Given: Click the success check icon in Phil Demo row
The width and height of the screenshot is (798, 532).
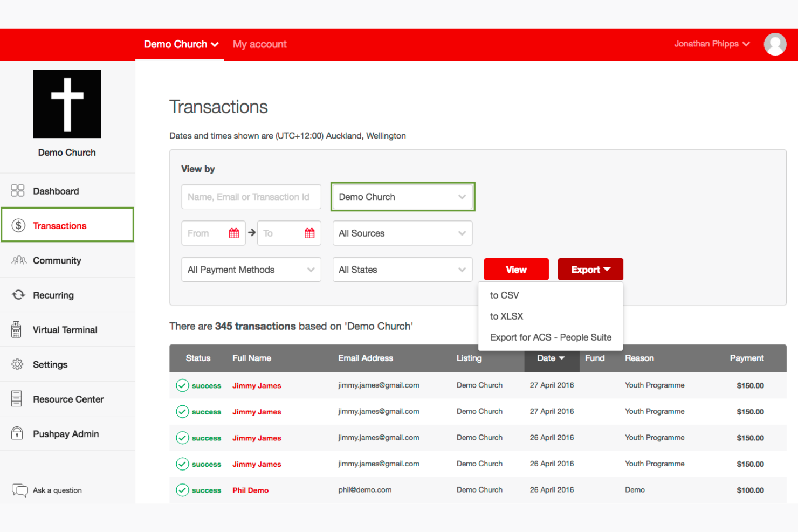Looking at the screenshot, I should [182, 490].
